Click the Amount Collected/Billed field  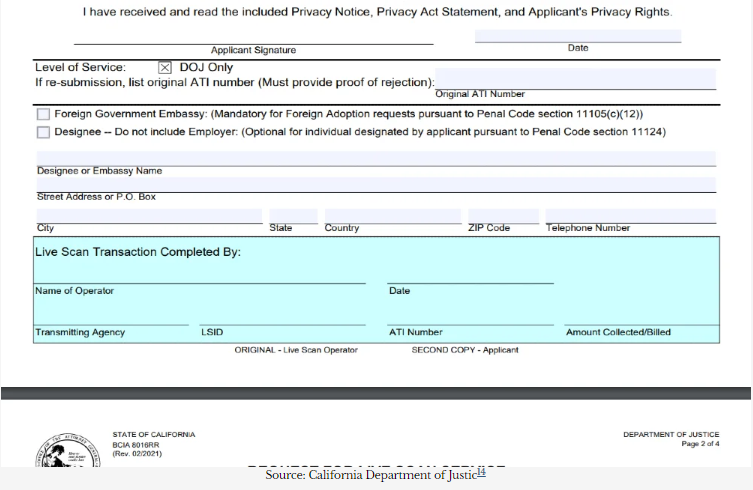pyautogui.click(x=640, y=318)
